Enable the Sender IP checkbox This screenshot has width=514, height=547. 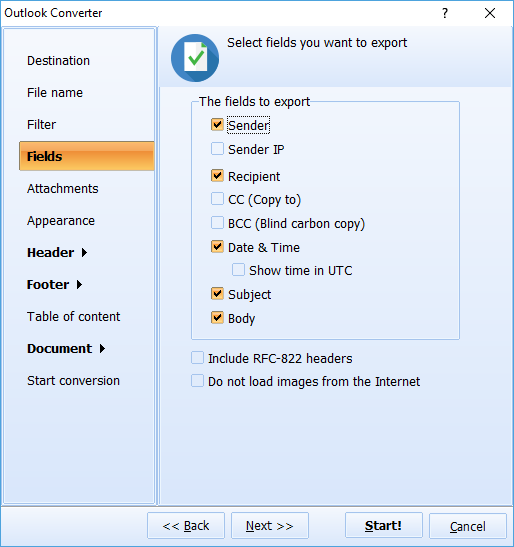(x=217, y=149)
